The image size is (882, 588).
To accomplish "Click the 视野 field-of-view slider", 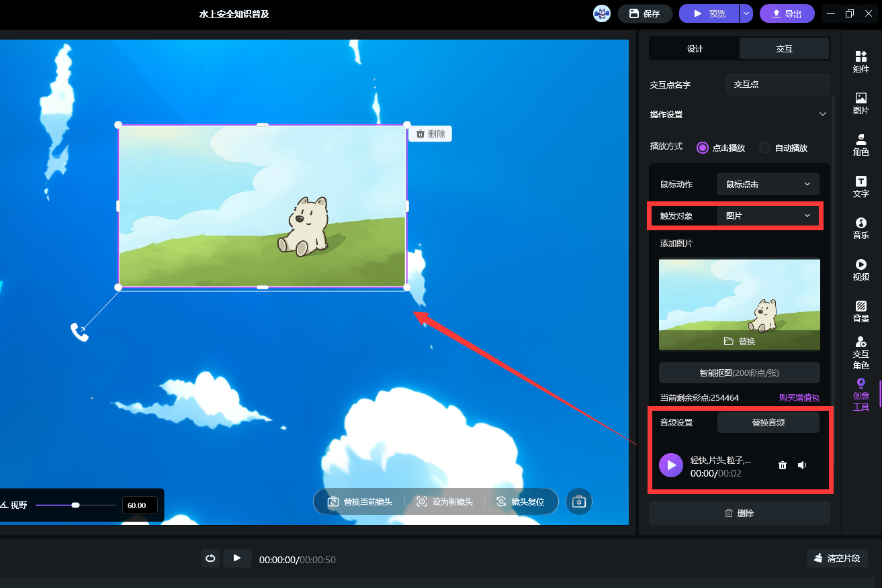I will 75,505.
